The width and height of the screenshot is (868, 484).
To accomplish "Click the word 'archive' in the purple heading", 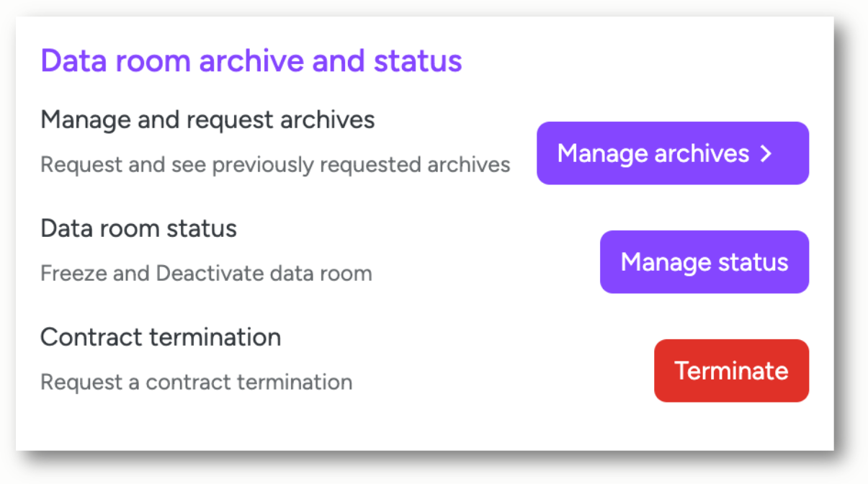I will [x=251, y=60].
